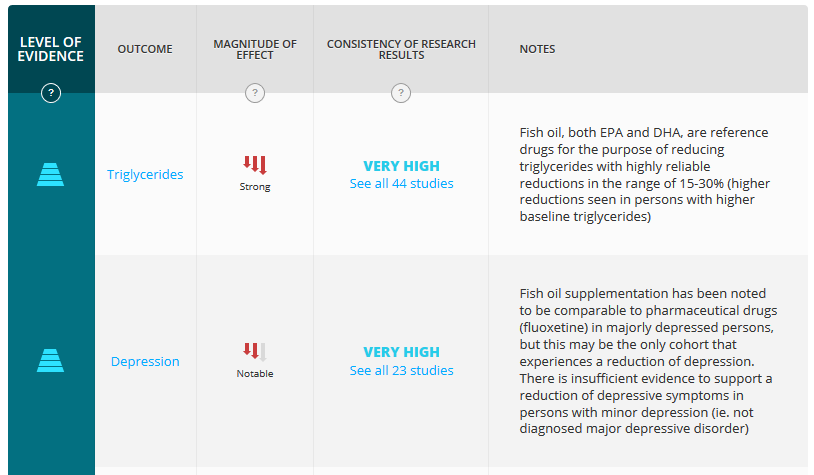Open the Depression outcome link
814x475 pixels.
pos(145,361)
